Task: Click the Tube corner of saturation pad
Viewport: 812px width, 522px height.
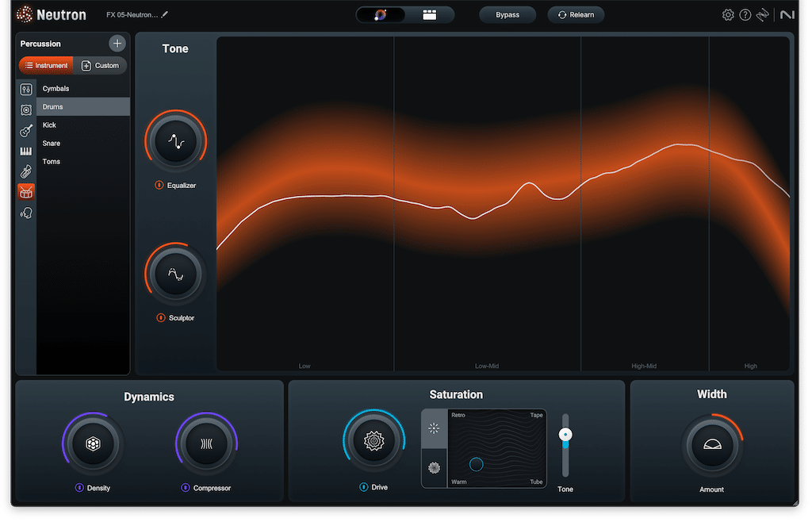Action: coord(537,482)
